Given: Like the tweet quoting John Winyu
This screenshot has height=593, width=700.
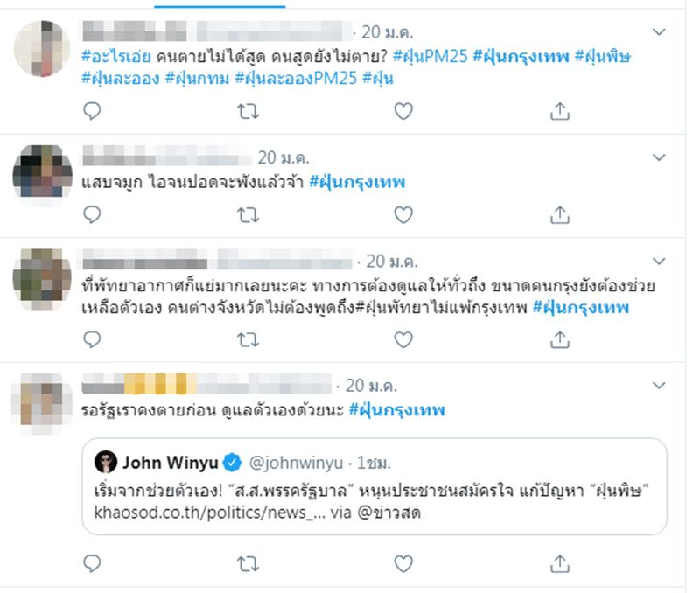Looking at the screenshot, I should pyautogui.click(x=403, y=564).
